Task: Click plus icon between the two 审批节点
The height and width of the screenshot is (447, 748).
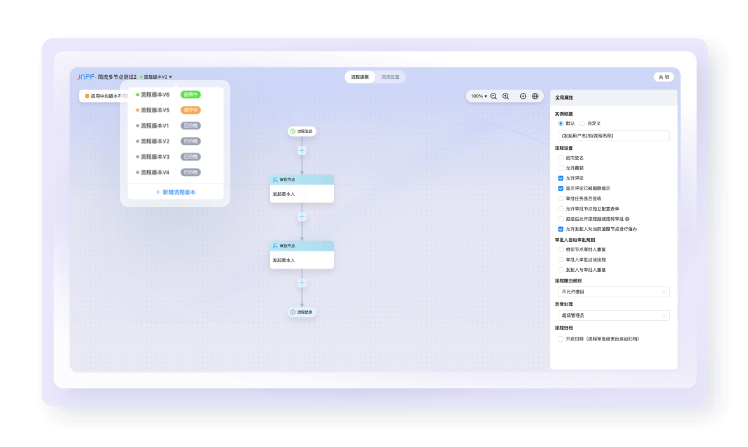Action: pyautogui.click(x=302, y=217)
